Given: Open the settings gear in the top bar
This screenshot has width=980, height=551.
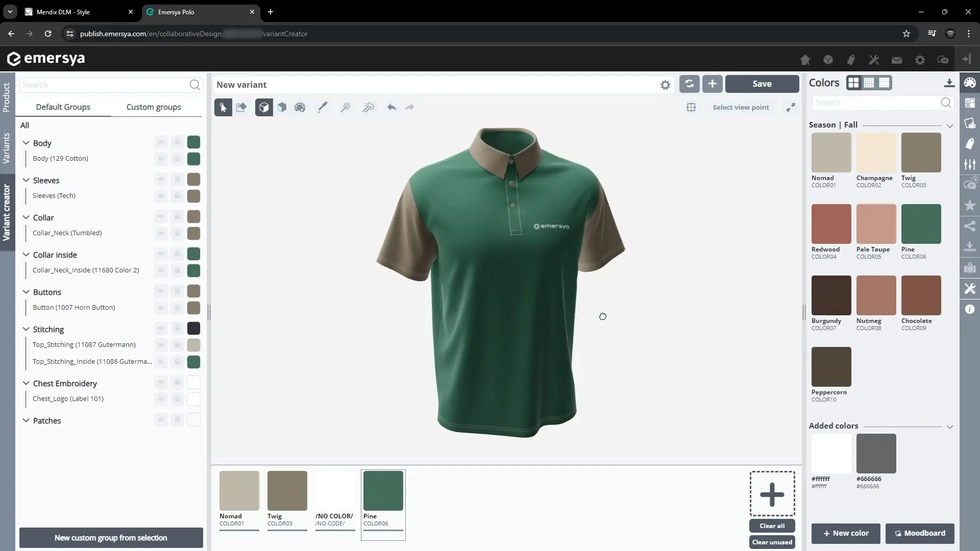Looking at the screenshot, I should pyautogui.click(x=920, y=60).
